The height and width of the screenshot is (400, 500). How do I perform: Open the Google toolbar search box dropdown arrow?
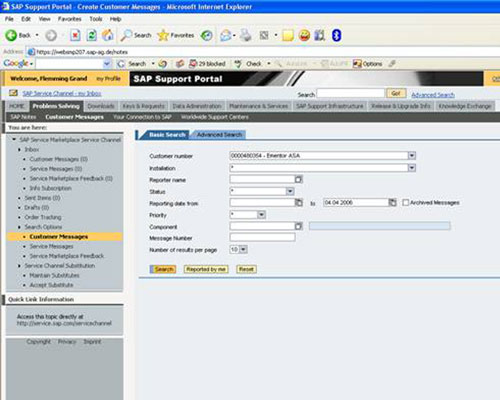click(107, 63)
